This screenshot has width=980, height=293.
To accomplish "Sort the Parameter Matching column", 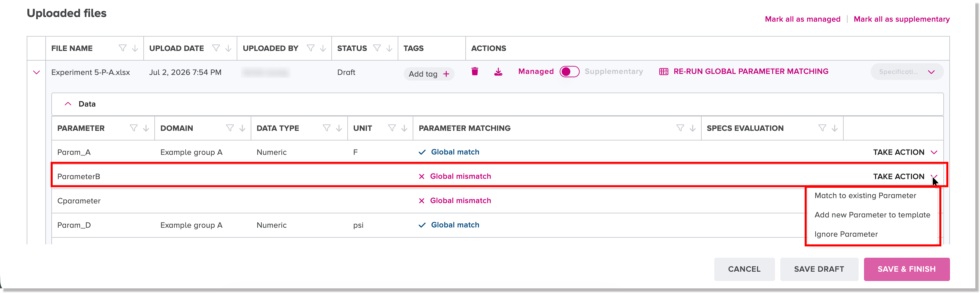I will [693, 128].
